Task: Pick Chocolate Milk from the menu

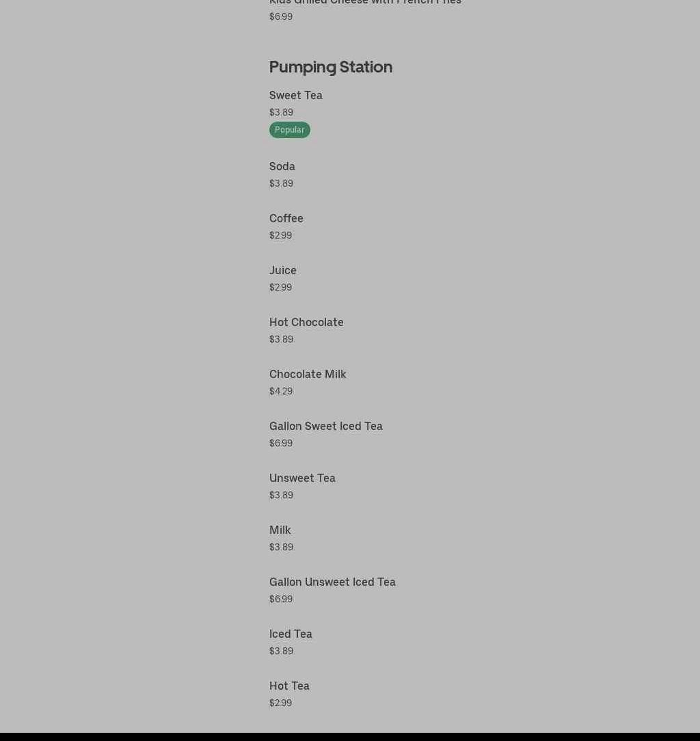Action: pos(307,375)
